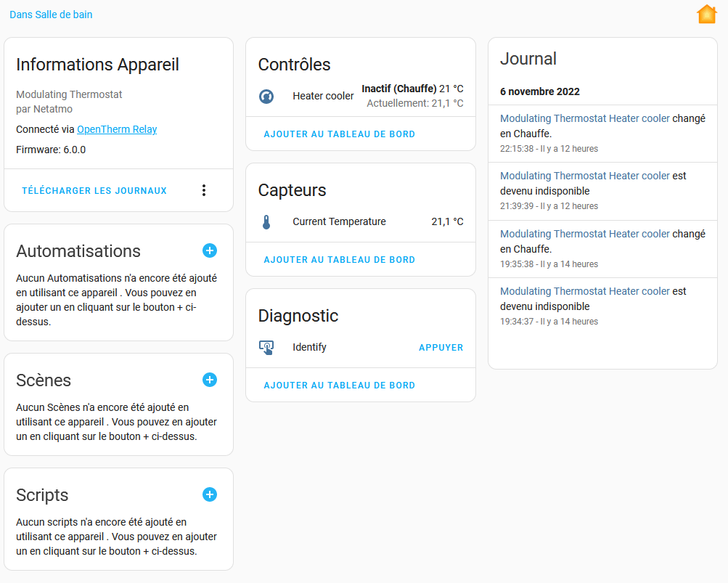Add a new scene with plus icon
The image size is (728, 583).
click(209, 380)
